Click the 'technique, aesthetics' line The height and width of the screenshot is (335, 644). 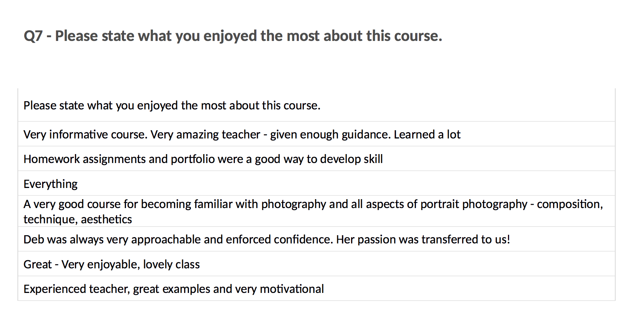coord(78,219)
